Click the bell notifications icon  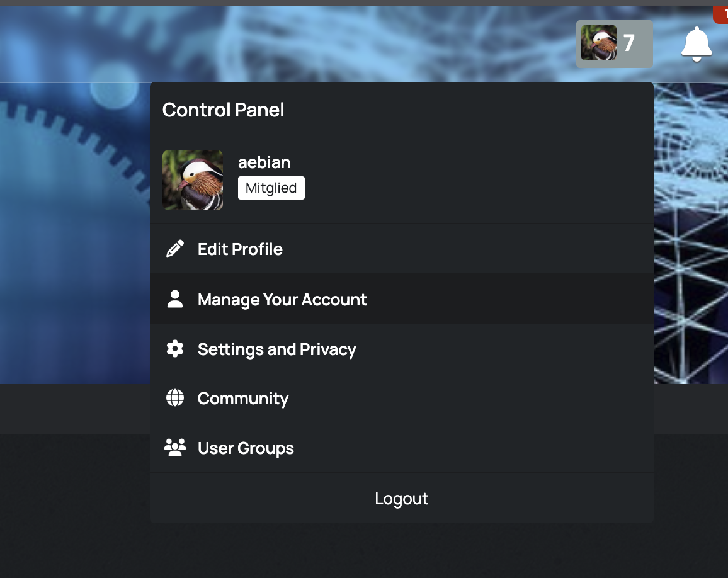696,44
